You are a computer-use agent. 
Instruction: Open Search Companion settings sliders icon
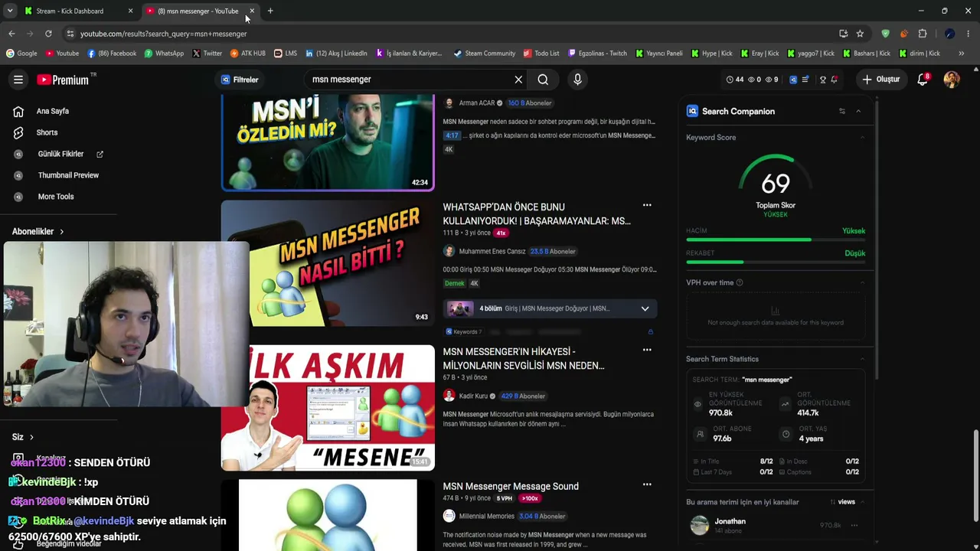[x=842, y=111]
